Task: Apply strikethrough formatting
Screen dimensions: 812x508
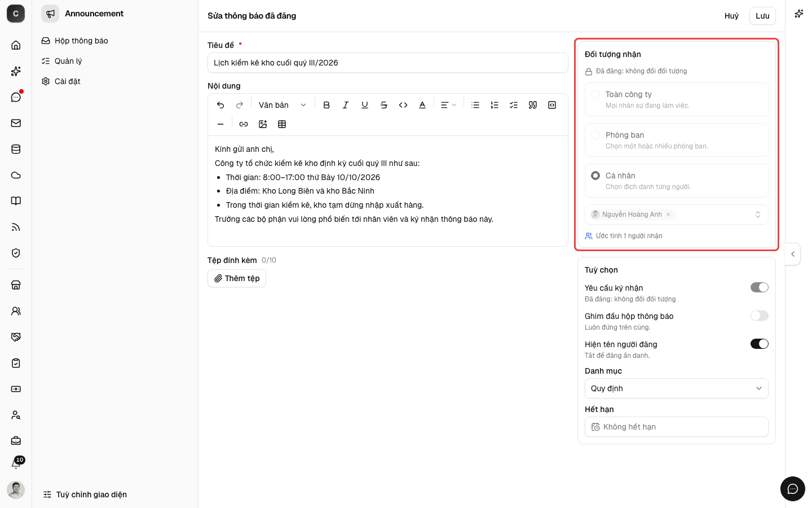Action: [x=384, y=105]
